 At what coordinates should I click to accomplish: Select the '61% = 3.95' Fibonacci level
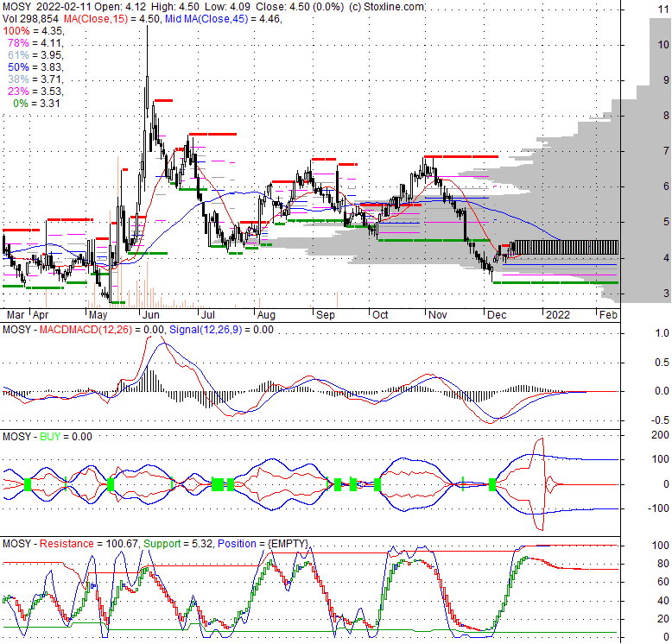(35, 54)
